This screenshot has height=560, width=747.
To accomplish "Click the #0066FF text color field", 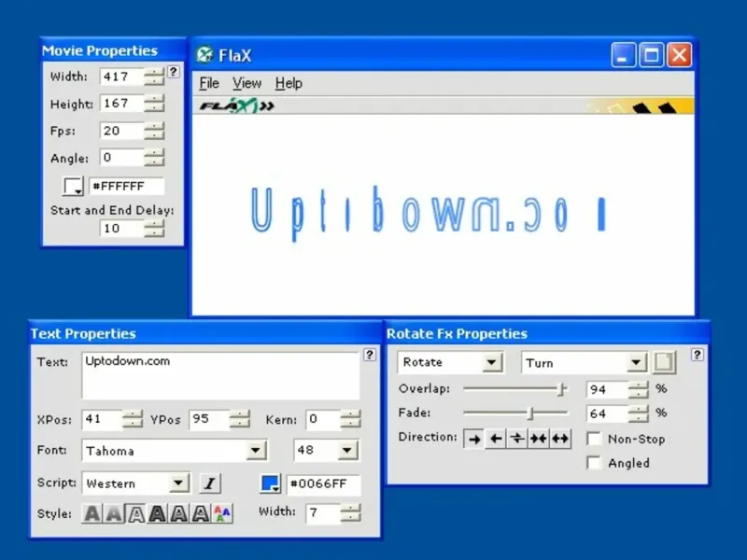I will coord(323,483).
